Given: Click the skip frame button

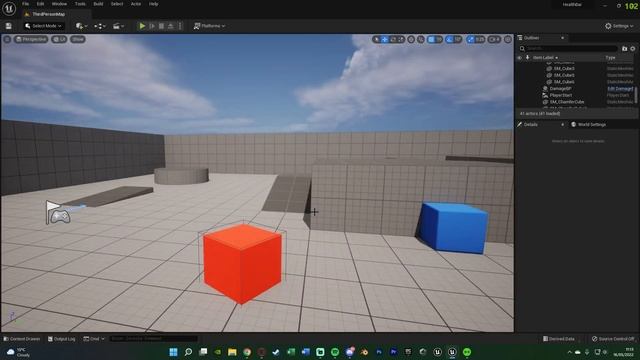Looking at the screenshot, I should [152, 26].
